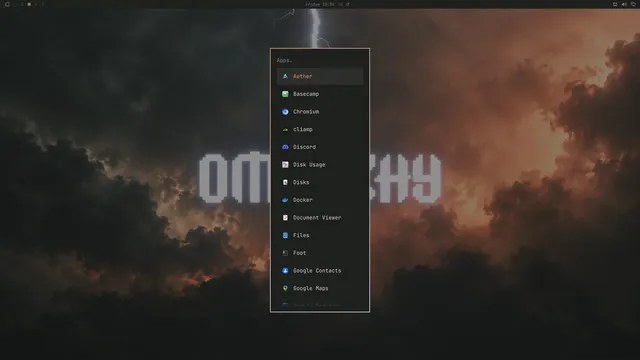Open the volume tray icon

point(624,4)
